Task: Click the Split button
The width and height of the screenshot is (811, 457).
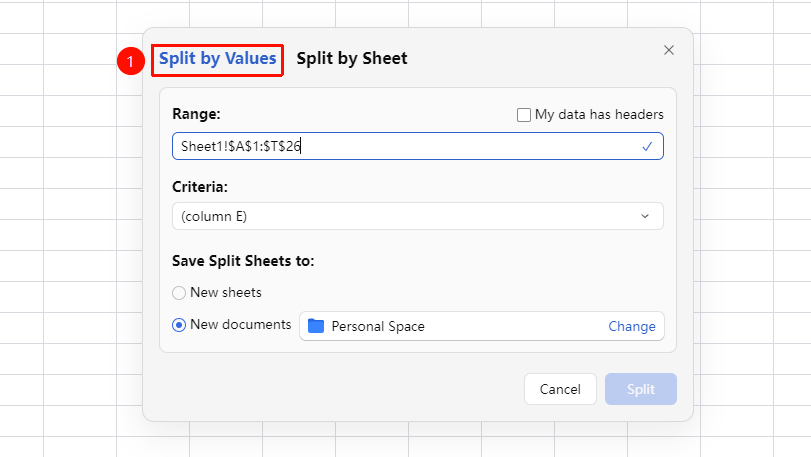Action: tap(641, 389)
